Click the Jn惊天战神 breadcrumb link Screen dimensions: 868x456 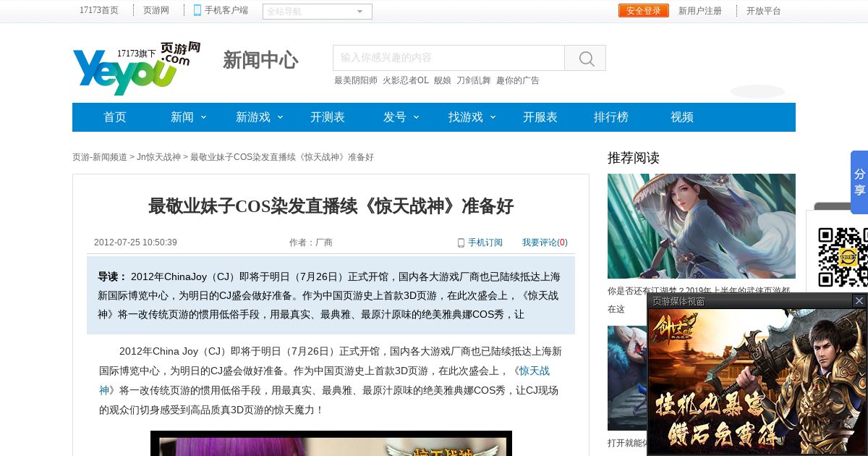158,157
